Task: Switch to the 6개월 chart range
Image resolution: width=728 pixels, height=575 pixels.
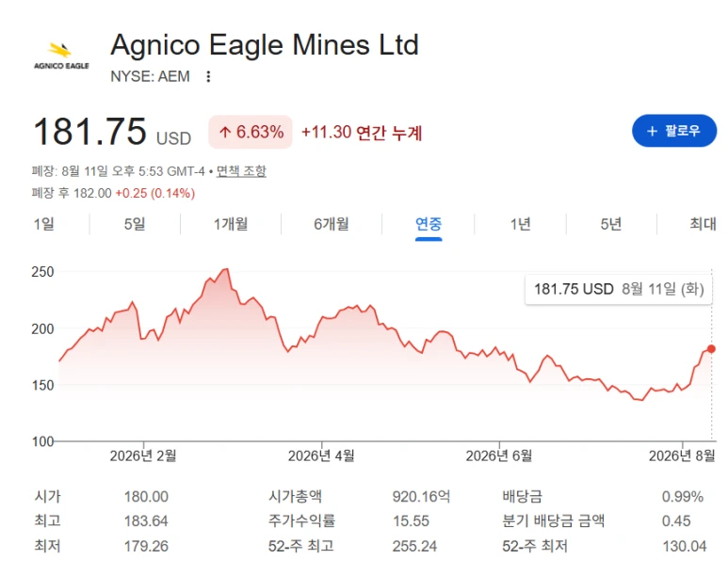Action: [x=332, y=224]
